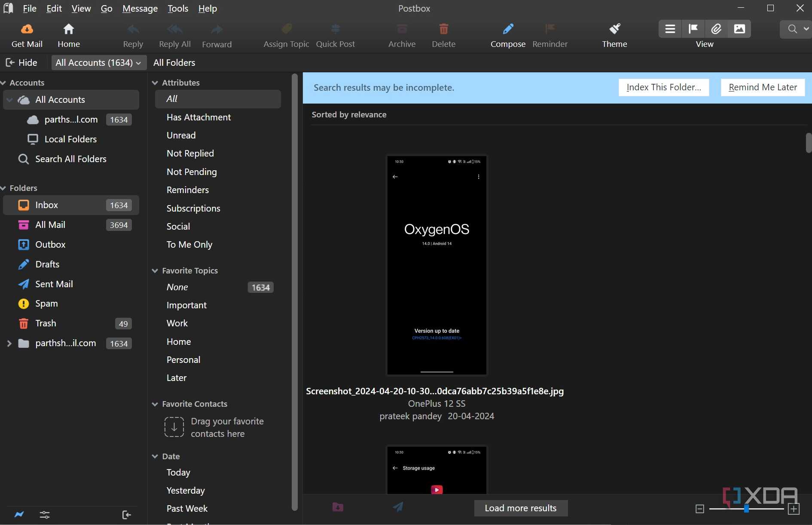Collapse the Date section

(155, 456)
